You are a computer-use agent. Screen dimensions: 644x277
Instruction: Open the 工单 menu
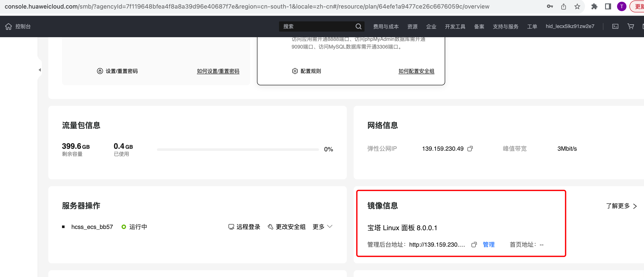pyautogui.click(x=532, y=27)
